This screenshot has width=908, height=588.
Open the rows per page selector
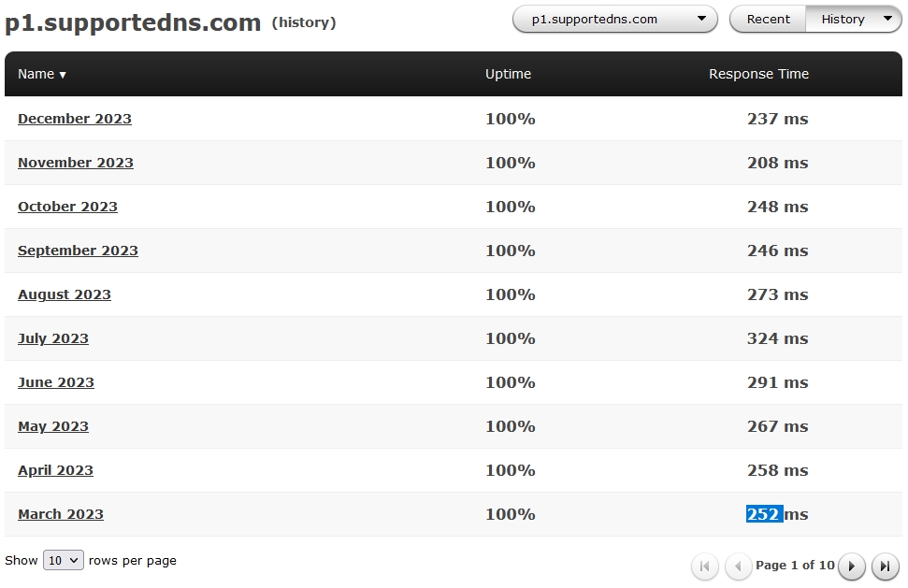[64, 561]
